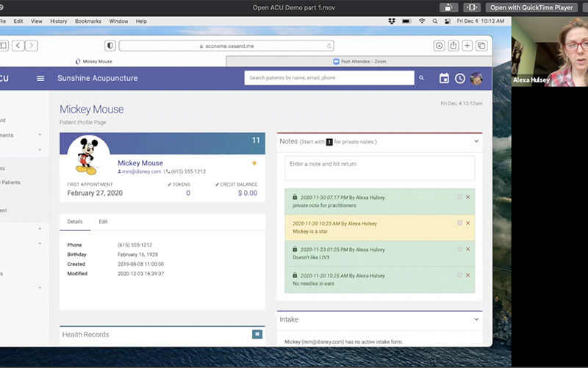Click the preview markup icon in title bar

(x=472, y=7)
